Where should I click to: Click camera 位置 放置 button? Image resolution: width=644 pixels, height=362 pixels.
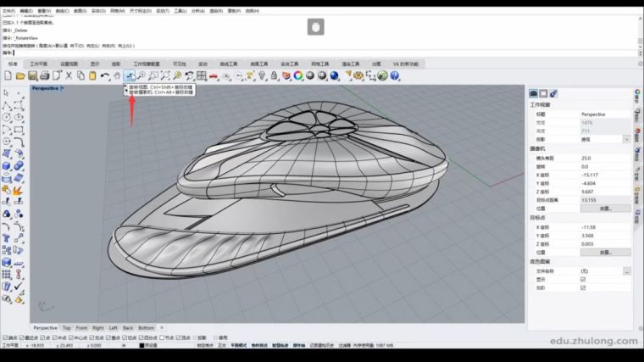(x=606, y=209)
